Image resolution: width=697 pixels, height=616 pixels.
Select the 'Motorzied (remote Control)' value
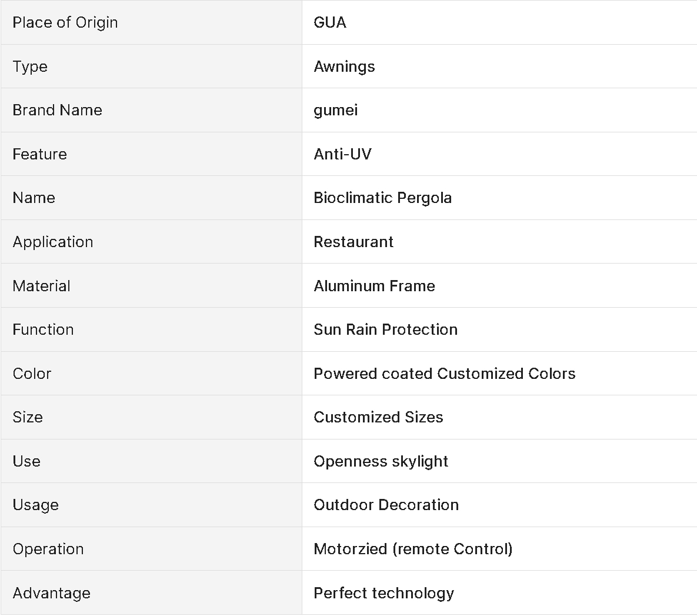coord(413,549)
